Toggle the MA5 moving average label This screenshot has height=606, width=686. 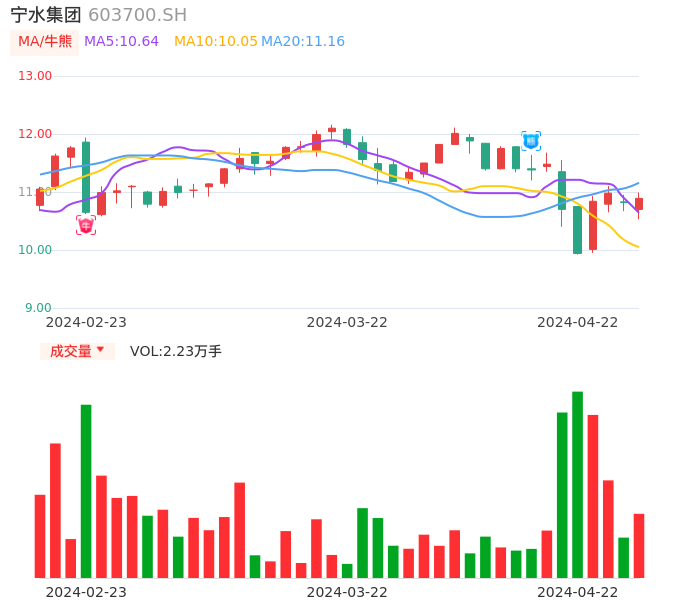[121, 42]
